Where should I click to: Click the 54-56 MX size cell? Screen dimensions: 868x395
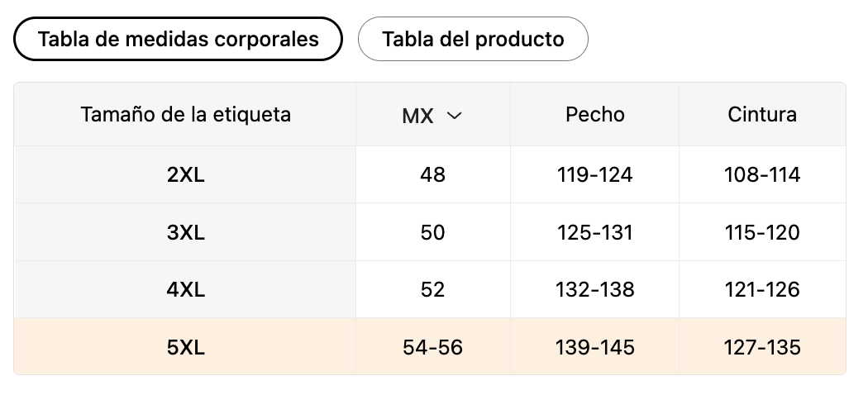point(433,347)
